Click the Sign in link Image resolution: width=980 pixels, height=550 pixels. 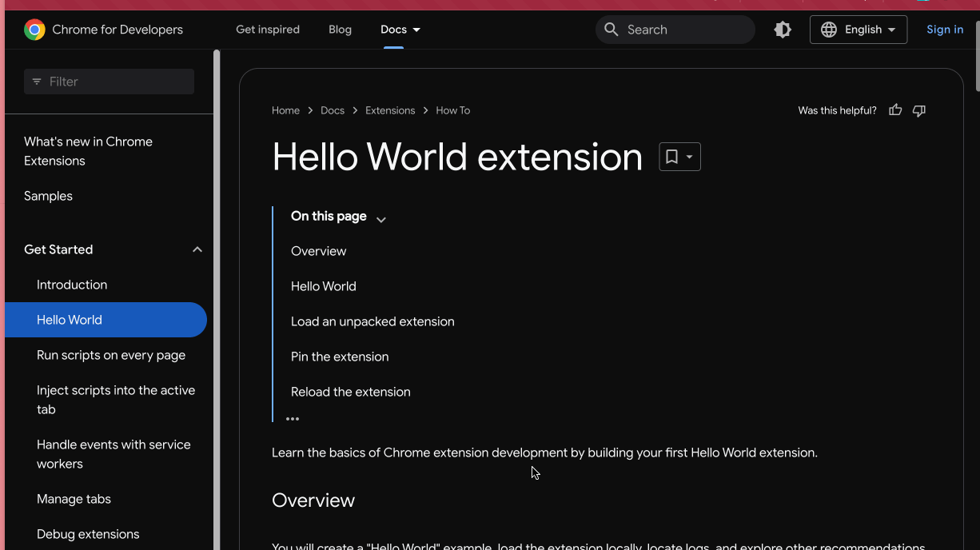coord(944,30)
